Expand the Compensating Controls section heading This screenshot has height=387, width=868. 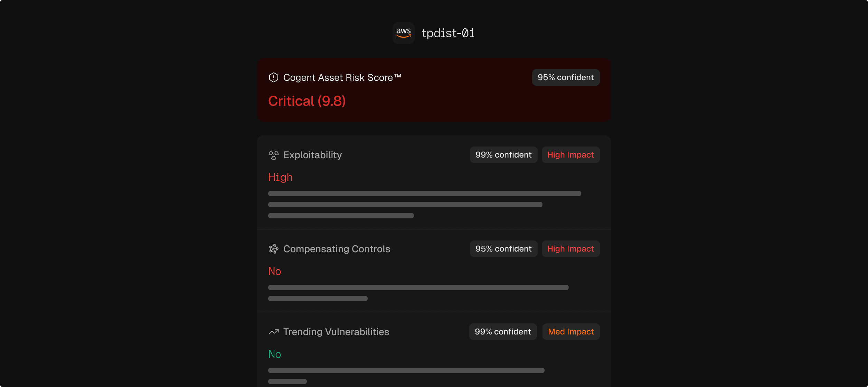[337, 249]
